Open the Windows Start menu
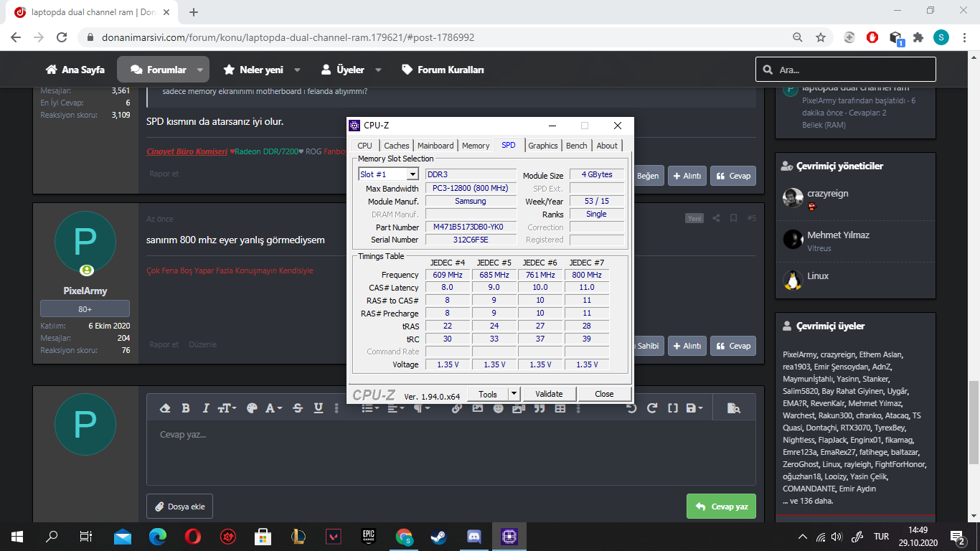Screen dimensions: 980x551 [17, 536]
